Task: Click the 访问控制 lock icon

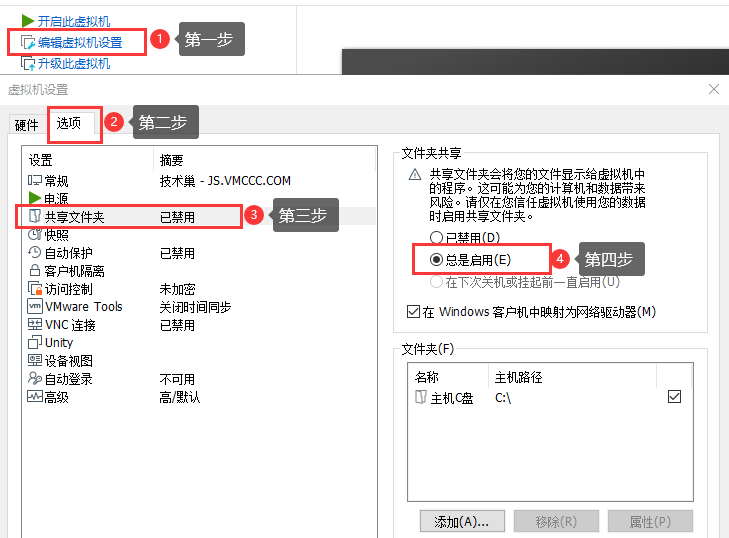Action: point(35,288)
